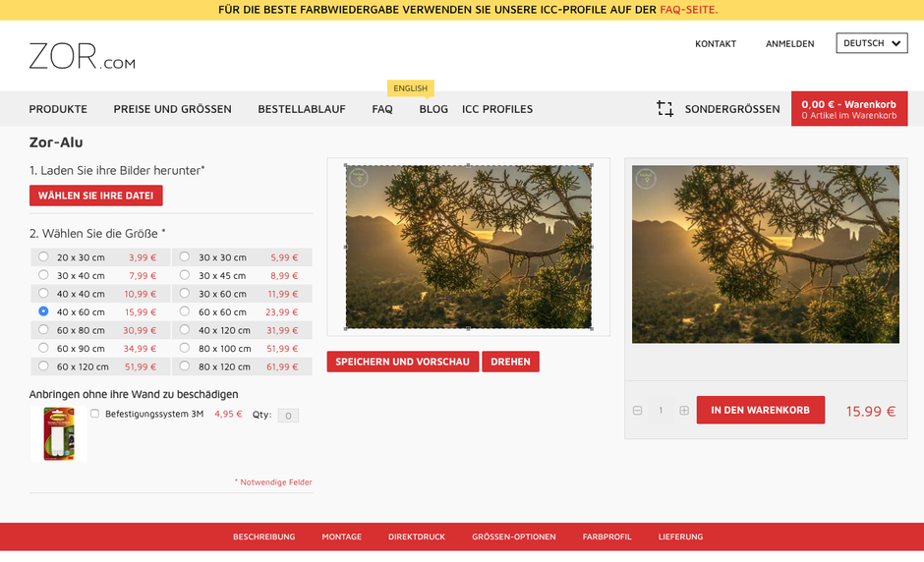
Task: Click In den Warenkorb button
Action: [x=760, y=410]
